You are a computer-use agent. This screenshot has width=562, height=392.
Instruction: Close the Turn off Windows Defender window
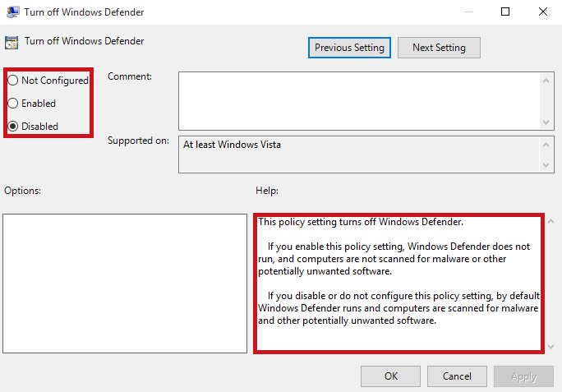tap(542, 12)
